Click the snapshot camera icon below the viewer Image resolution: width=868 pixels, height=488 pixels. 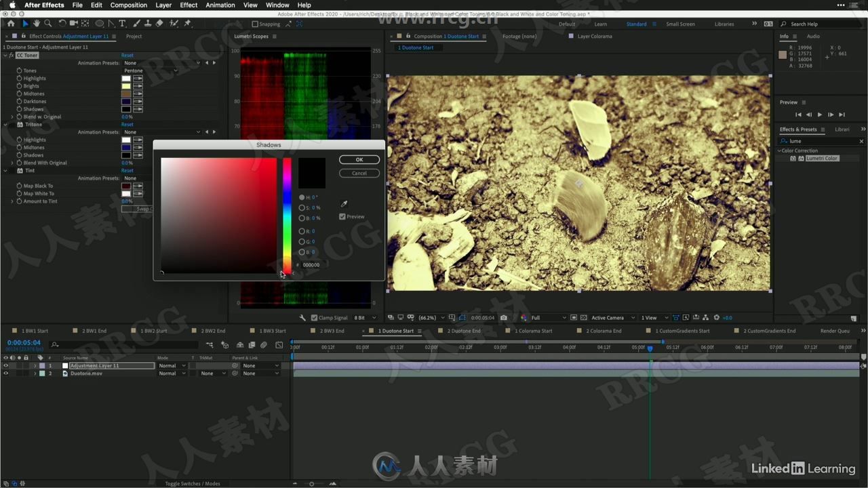coord(503,317)
